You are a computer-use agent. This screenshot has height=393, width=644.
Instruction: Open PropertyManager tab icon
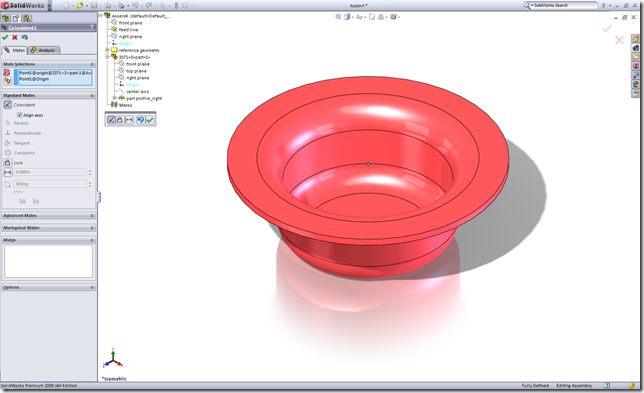point(16,18)
